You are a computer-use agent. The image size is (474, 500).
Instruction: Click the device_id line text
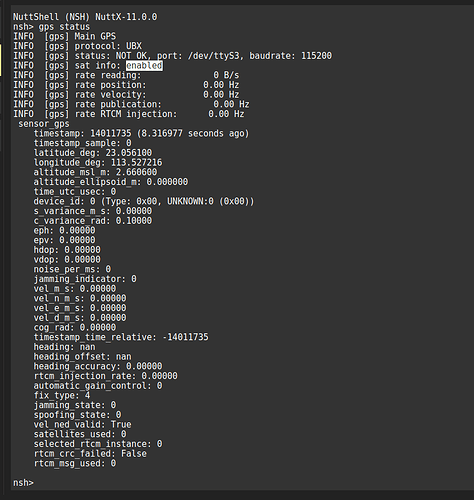144,201
